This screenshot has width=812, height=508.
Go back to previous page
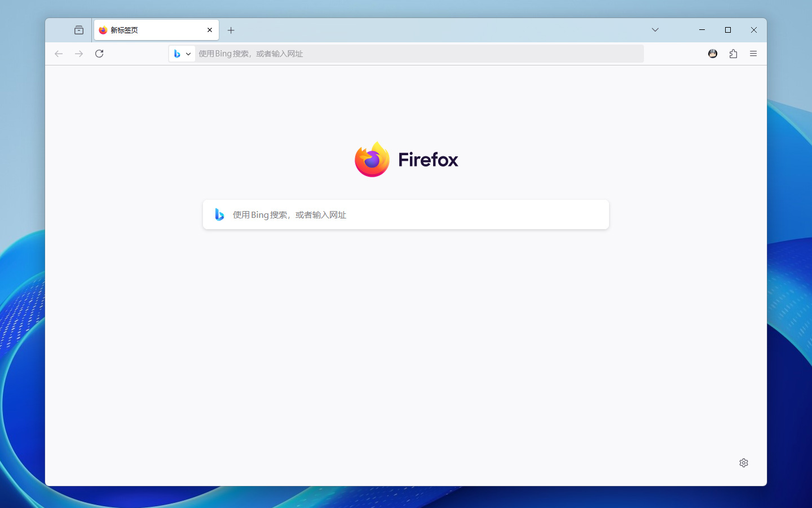click(x=59, y=54)
